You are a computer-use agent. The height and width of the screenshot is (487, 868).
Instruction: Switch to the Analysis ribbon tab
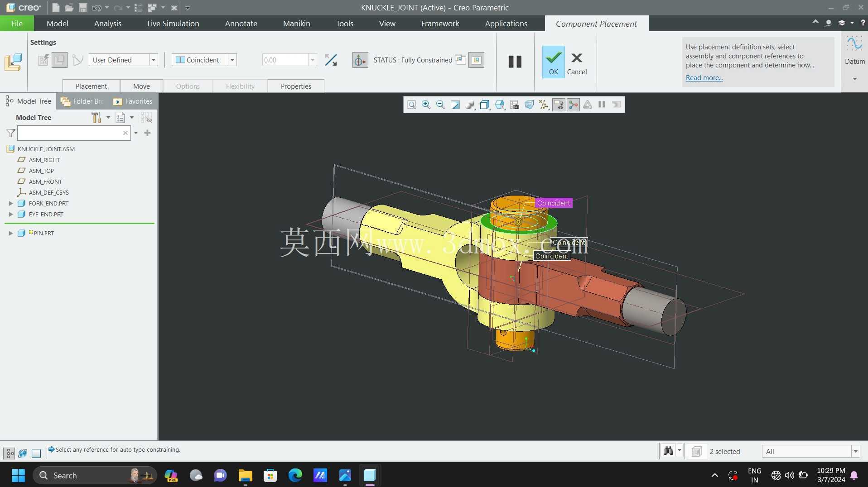108,24
